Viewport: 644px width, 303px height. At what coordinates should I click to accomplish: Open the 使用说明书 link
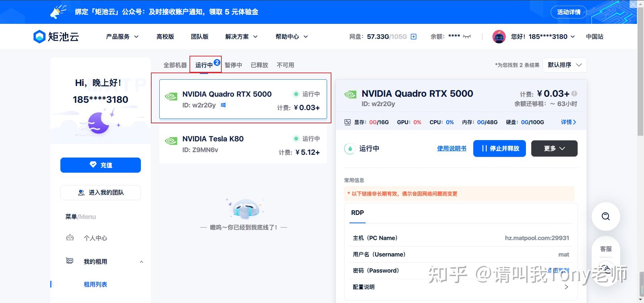pos(452,148)
